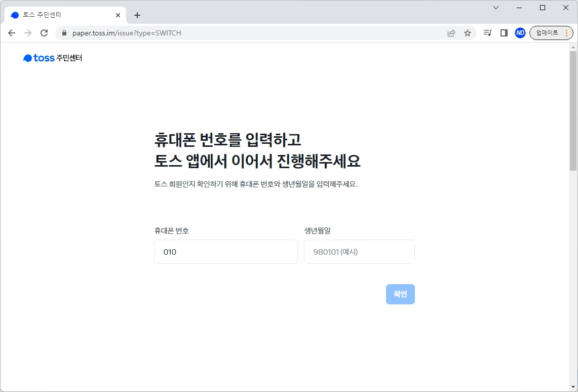Minimize the browser window
This screenshot has width=578, height=392.
point(519,8)
